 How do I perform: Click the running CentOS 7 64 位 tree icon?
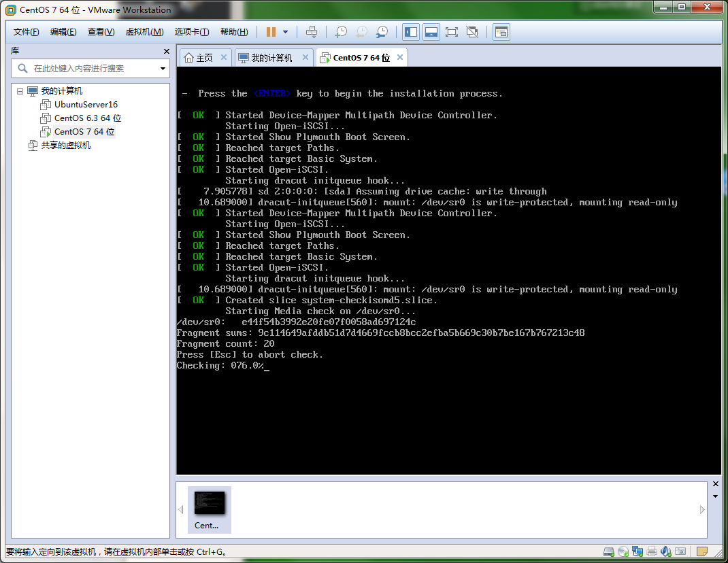click(x=46, y=132)
